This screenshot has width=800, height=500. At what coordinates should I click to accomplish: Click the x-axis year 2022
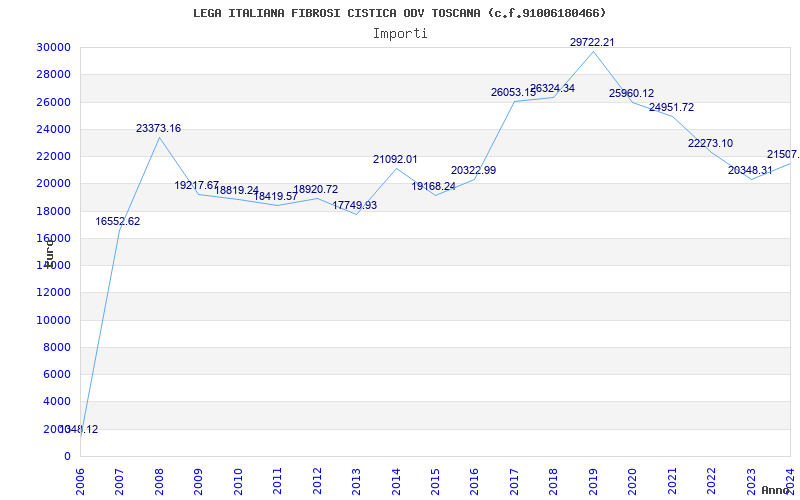(711, 481)
